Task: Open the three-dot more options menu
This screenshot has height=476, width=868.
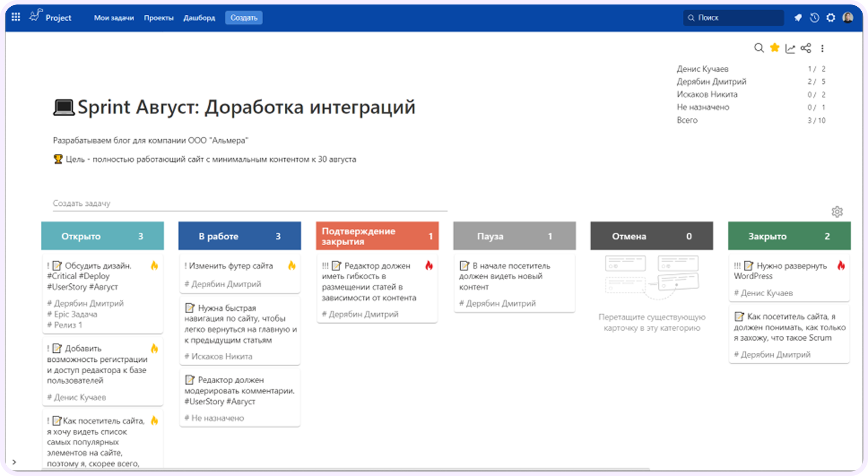Action: pos(822,48)
